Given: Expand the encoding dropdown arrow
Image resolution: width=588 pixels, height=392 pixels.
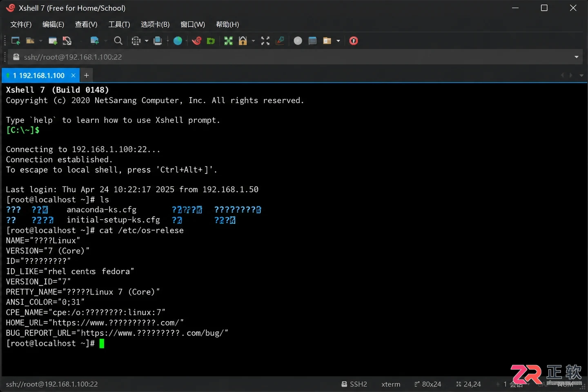Looking at the screenshot, I should point(147,41).
